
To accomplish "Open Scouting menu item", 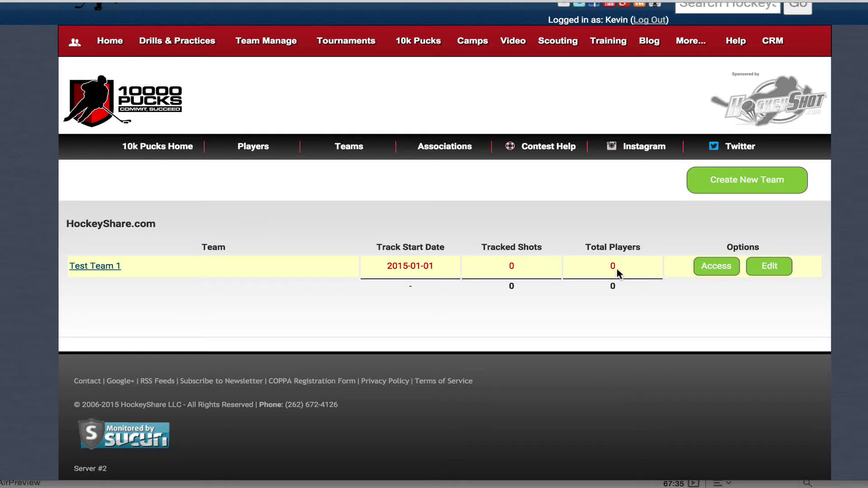I will 558,41.
